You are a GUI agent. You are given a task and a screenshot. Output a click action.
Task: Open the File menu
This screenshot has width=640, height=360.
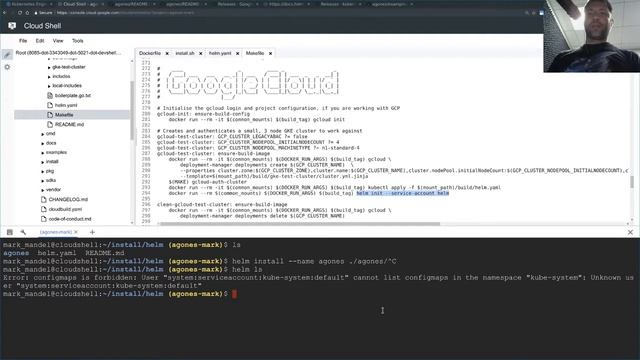coord(23,41)
